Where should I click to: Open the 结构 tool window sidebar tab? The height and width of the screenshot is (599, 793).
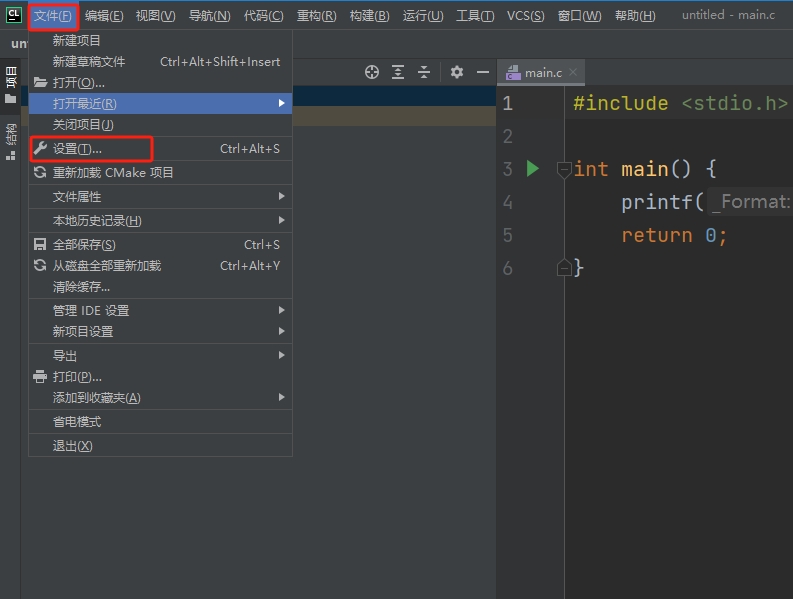(x=11, y=142)
